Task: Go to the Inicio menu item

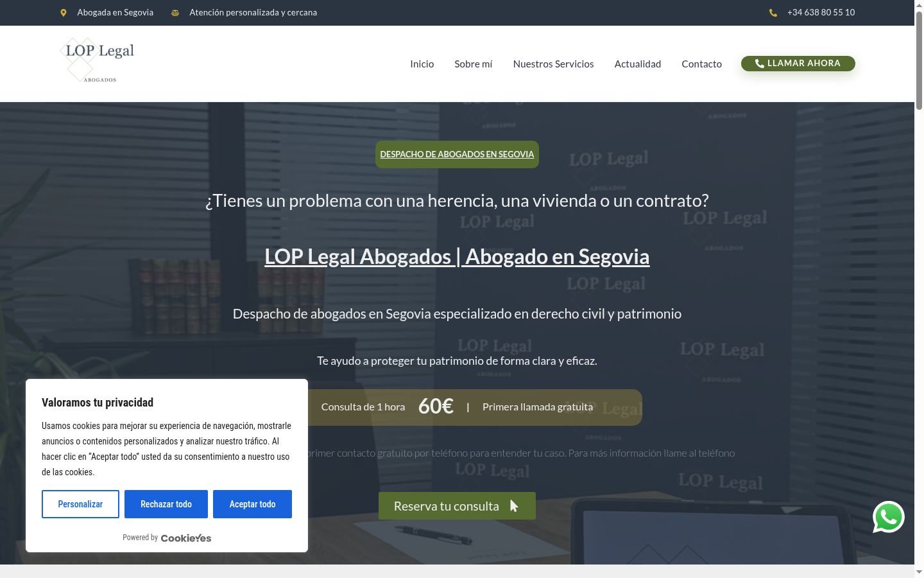Action: [x=422, y=64]
